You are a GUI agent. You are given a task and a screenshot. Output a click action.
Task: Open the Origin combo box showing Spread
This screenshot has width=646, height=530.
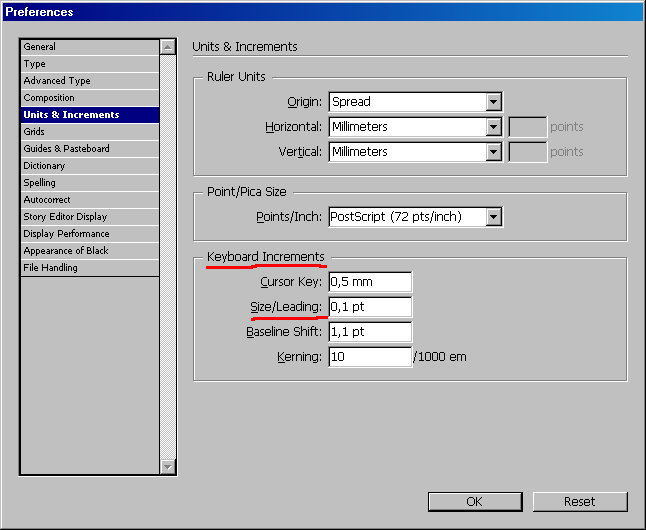point(415,102)
